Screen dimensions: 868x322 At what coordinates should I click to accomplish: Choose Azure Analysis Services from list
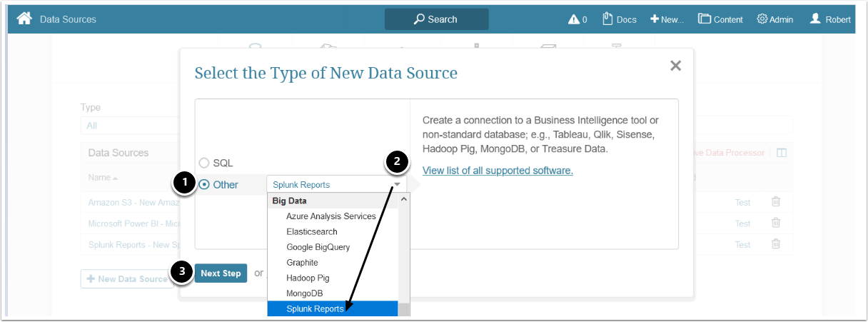click(331, 216)
